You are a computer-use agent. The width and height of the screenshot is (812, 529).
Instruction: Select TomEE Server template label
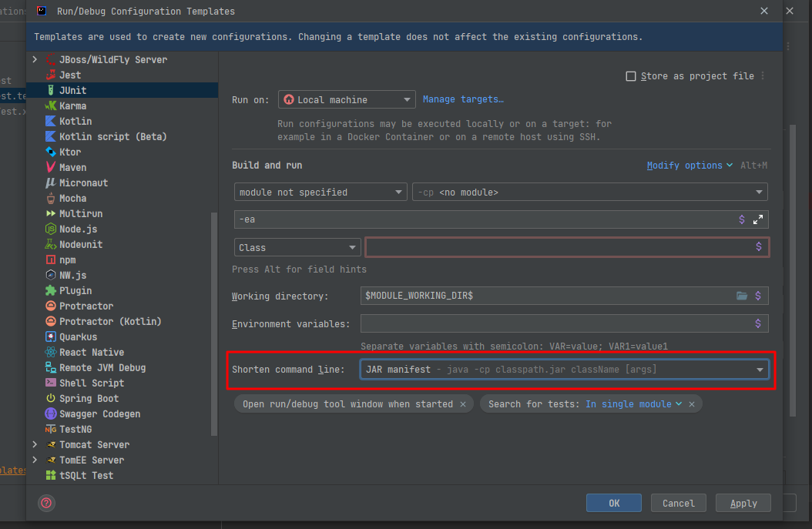click(x=92, y=460)
